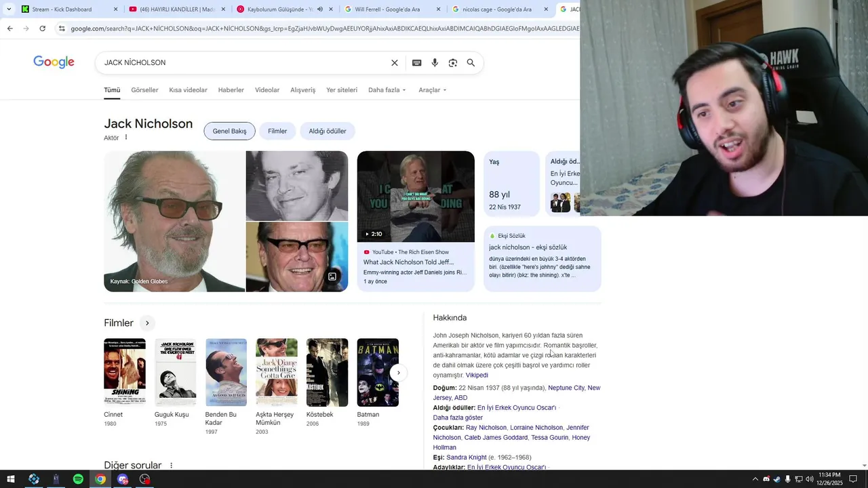Open the Shining (Cinnet) movie poster
868x488 pixels.
tap(125, 372)
